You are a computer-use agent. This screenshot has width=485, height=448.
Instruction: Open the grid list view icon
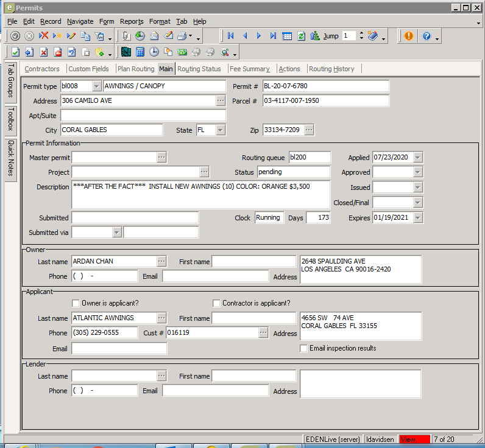click(287, 36)
